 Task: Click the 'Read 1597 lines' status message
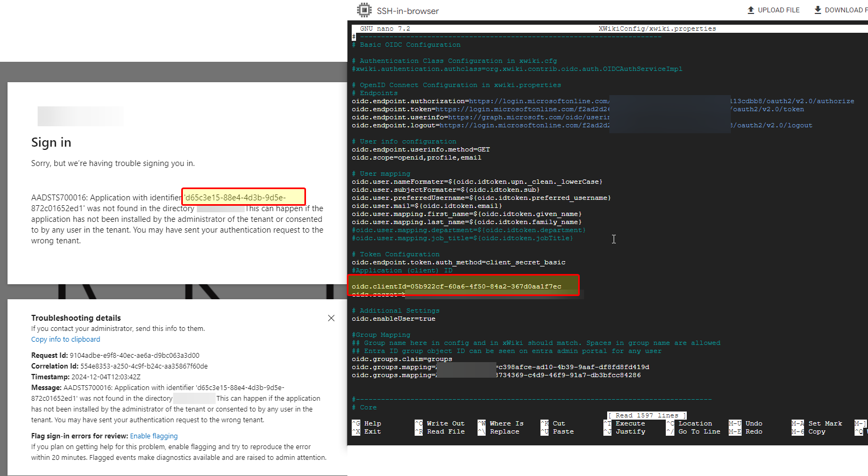click(x=648, y=415)
